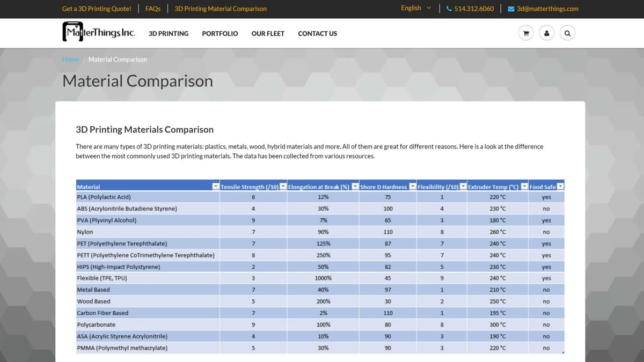Open 3D Printing Material Comparison link
The height and width of the screenshot is (362, 644).
tap(221, 9)
